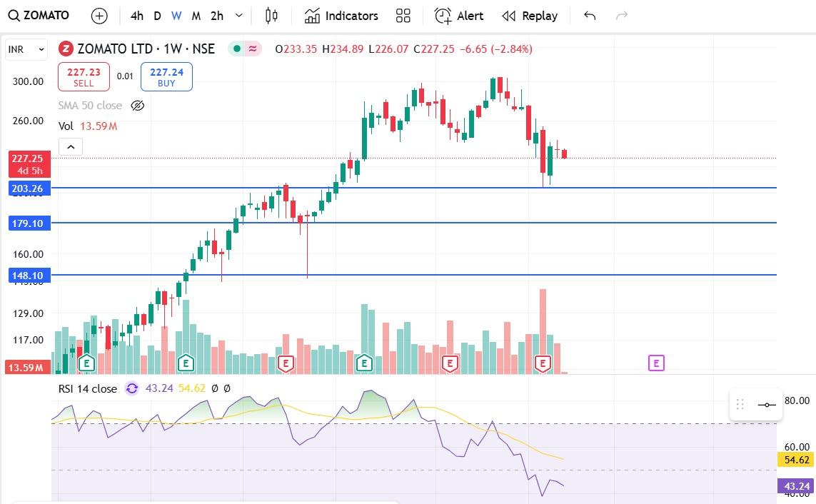The height and width of the screenshot is (504, 816).
Task: Click the purple upcoming earnings E marker
Action: (656, 363)
